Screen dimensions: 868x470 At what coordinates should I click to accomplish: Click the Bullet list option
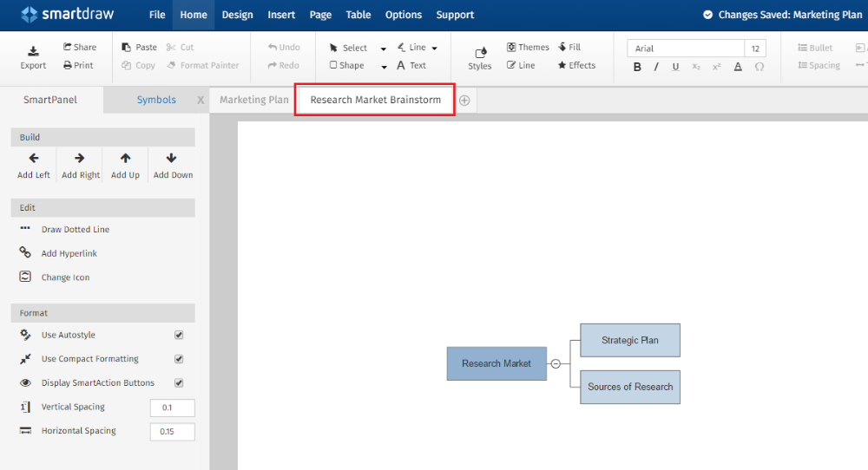815,48
